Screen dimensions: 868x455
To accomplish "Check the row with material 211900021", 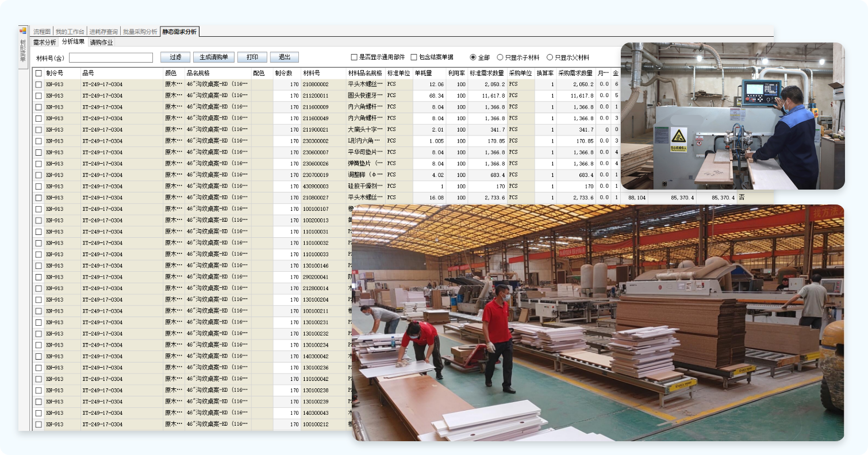I will tap(39, 130).
